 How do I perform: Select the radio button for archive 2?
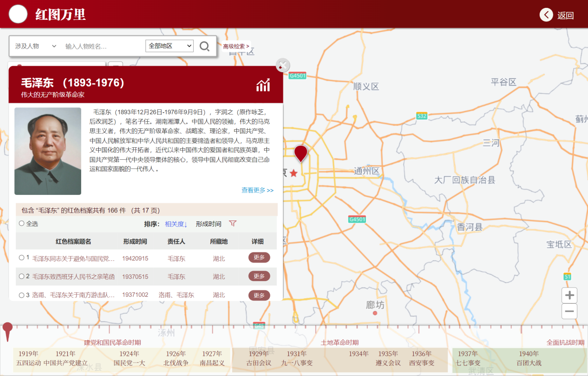pos(22,276)
